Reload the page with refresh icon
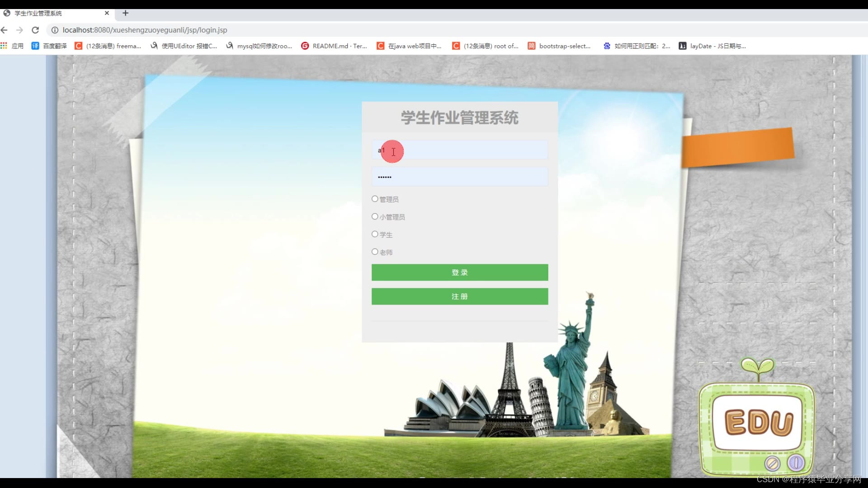Image resolution: width=868 pixels, height=488 pixels. pyautogui.click(x=35, y=30)
